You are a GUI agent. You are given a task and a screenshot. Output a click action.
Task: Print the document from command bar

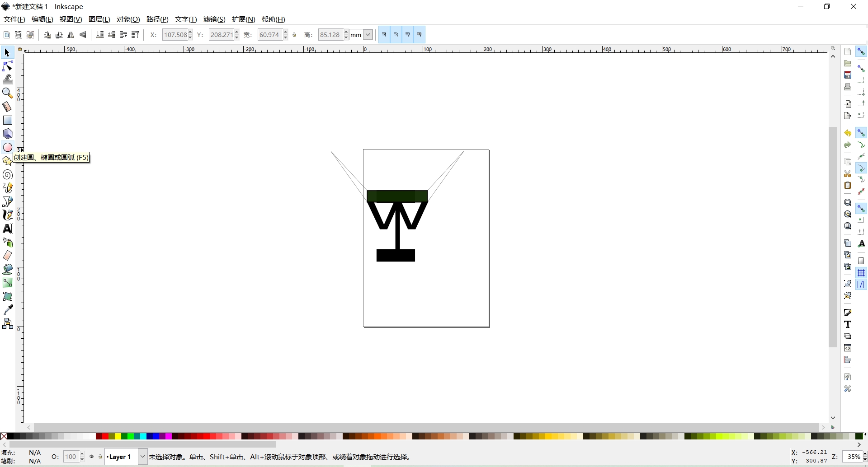tap(848, 87)
